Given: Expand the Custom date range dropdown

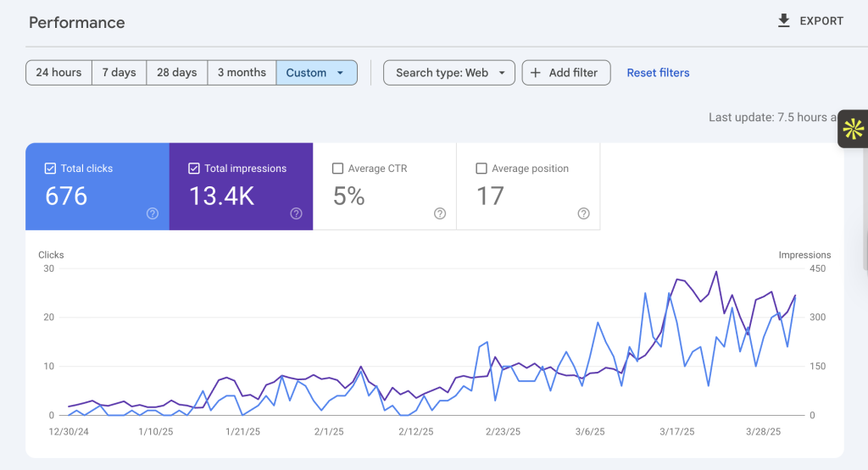Looking at the screenshot, I should click(317, 73).
